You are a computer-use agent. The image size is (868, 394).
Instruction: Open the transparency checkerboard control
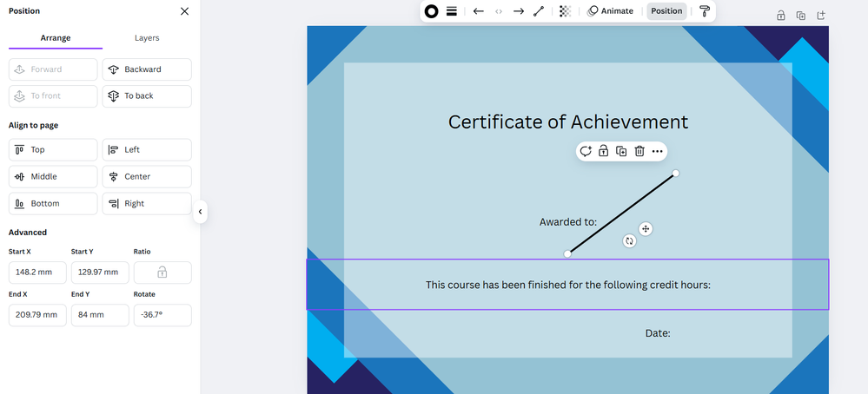click(x=566, y=11)
